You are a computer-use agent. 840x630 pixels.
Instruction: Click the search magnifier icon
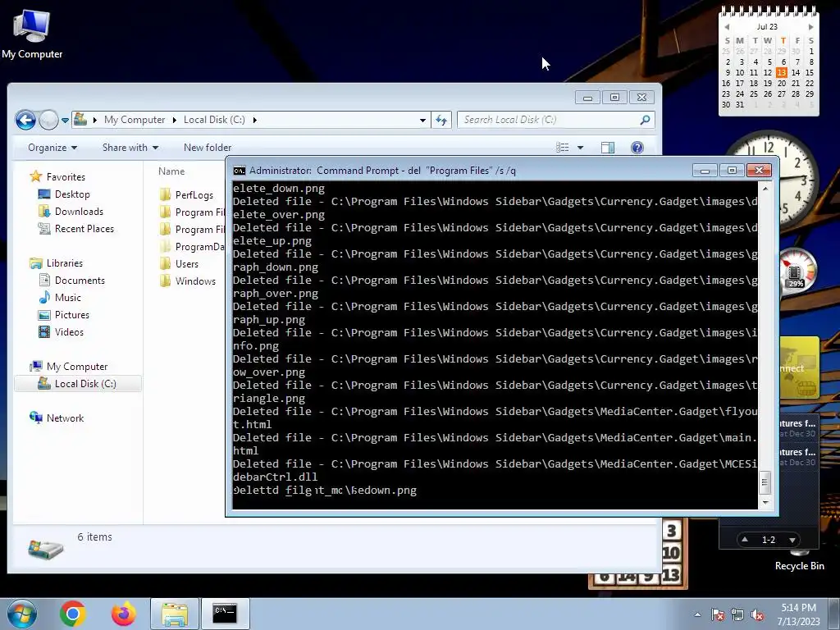click(645, 120)
